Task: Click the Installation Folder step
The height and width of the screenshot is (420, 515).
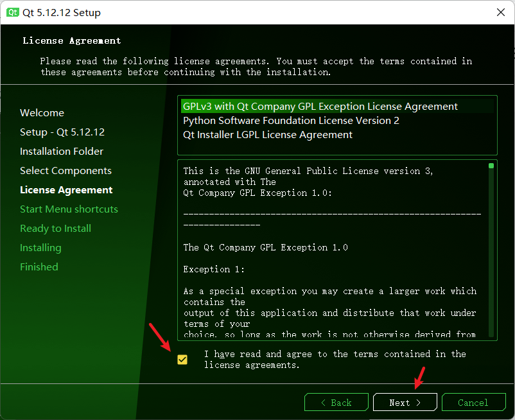Action: point(62,152)
